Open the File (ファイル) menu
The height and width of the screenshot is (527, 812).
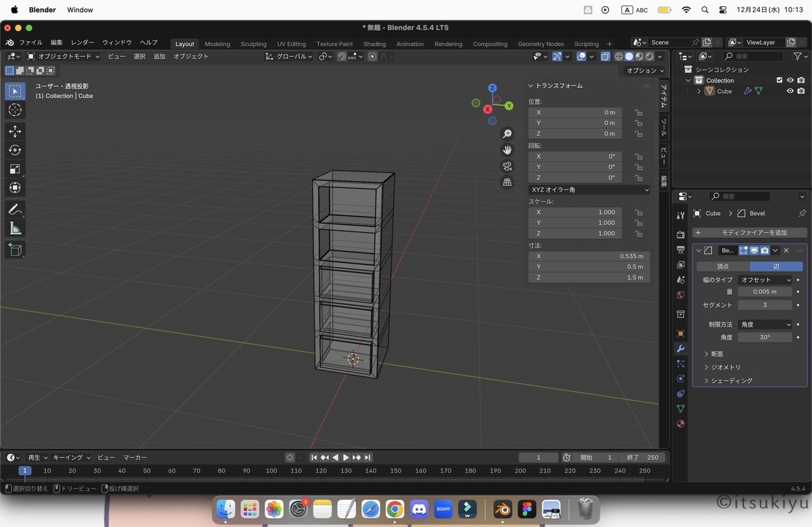[30, 43]
